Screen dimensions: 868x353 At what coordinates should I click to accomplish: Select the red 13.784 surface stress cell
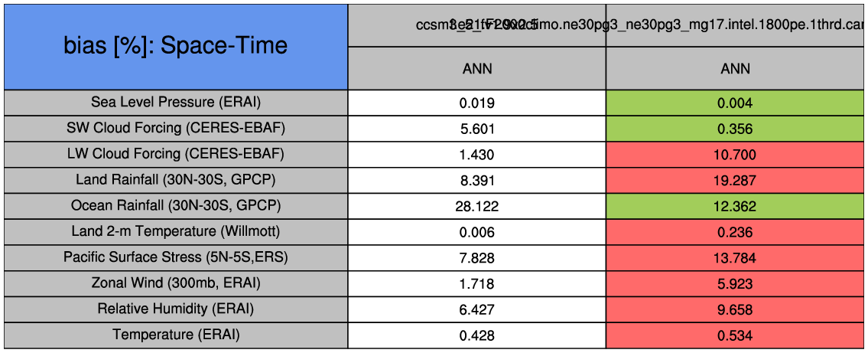tap(735, 258)
